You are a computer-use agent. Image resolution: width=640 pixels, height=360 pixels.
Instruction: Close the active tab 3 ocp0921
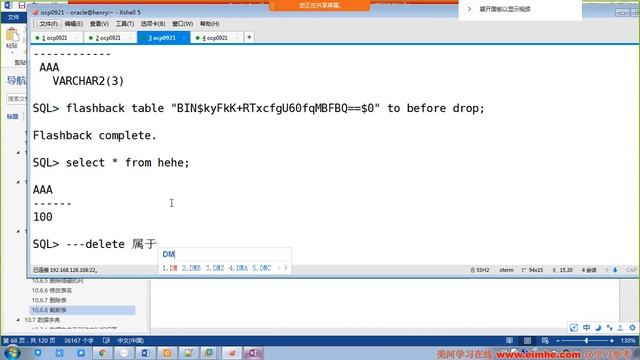[184, 38]
